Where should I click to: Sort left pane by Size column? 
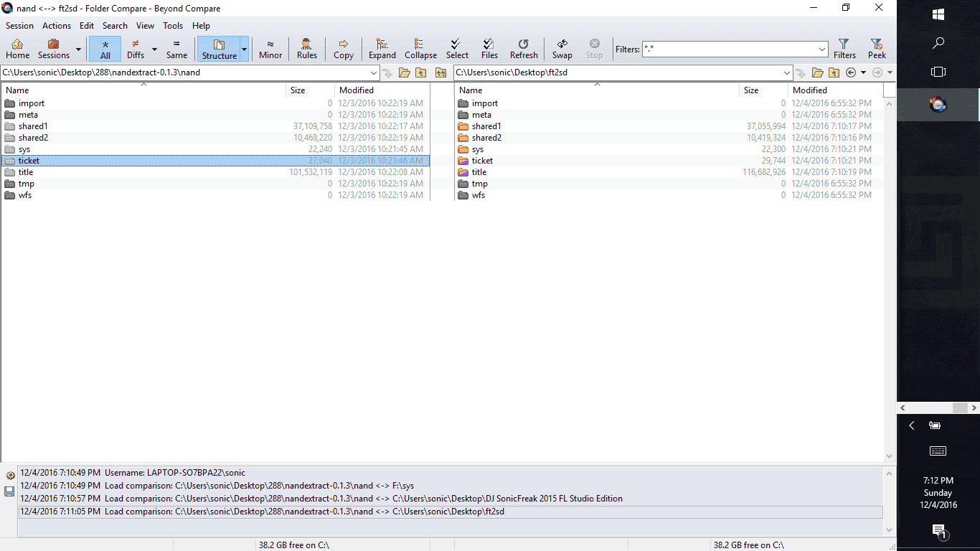click(311, 90)
